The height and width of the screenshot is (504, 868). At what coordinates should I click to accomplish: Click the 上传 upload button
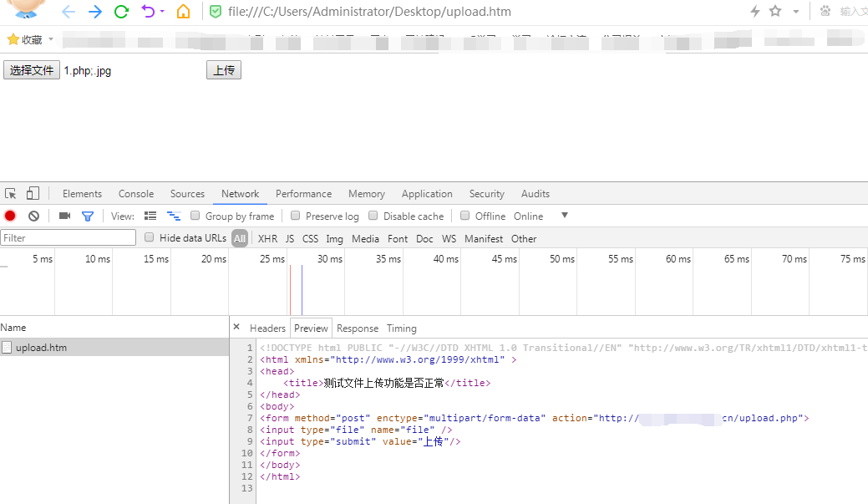pyautogui.click(x=223, y=70)
